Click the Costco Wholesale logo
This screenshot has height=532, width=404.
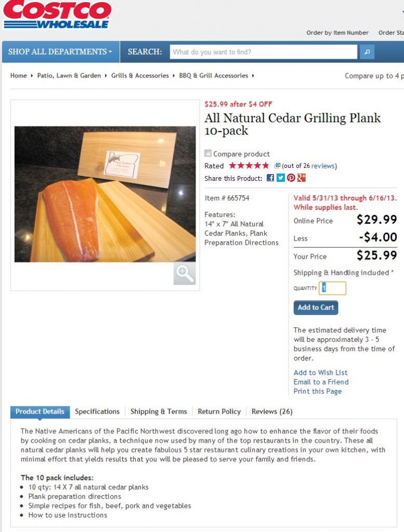tap(57, 15)
